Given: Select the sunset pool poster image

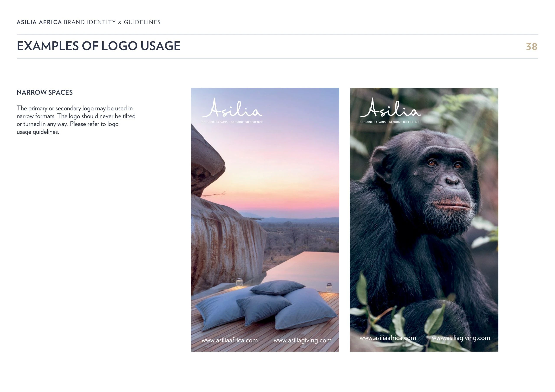Looking at the screenshot, I should (265, 220).
